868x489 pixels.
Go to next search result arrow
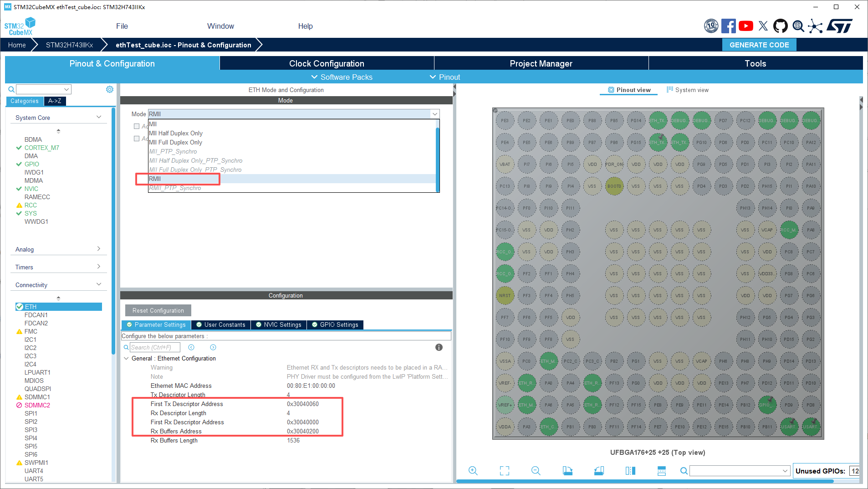pyautogui.click(x=213, y=347)
